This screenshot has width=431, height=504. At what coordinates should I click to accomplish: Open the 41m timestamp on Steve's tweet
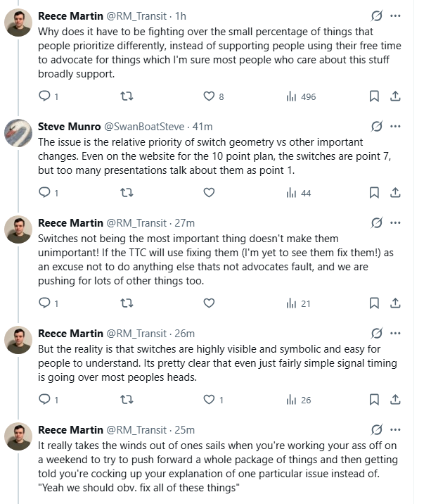pyautogui.click(x=202, y=127)
